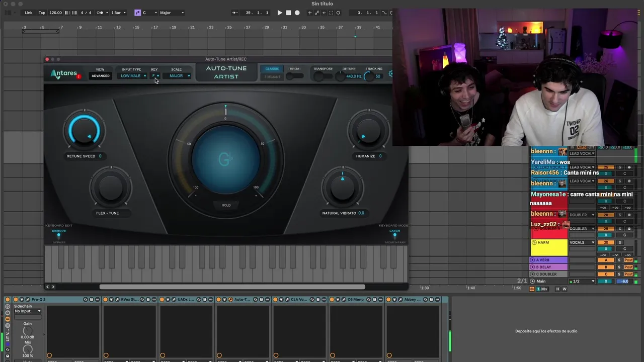Toggle the Auto-Tune device activator in the chain

[x=218, y=299]
